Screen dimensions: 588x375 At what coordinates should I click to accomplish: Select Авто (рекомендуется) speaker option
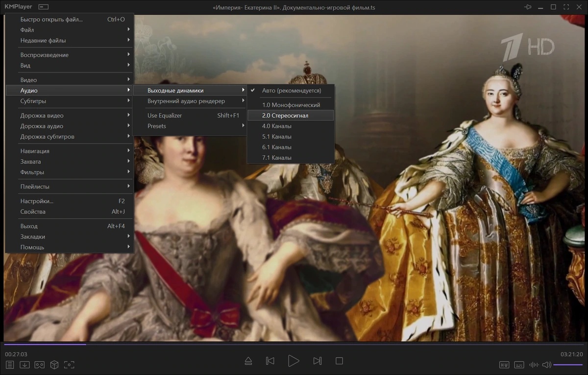point(291,91)
